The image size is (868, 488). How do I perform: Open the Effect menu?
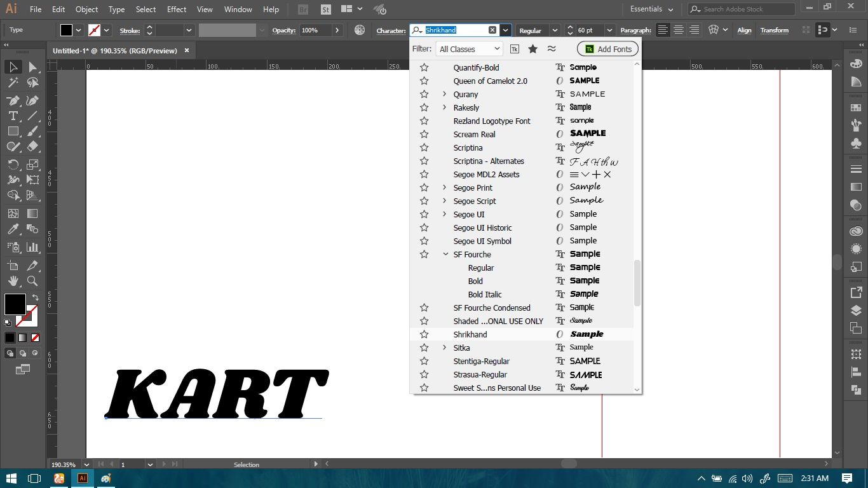coord(177,10)
